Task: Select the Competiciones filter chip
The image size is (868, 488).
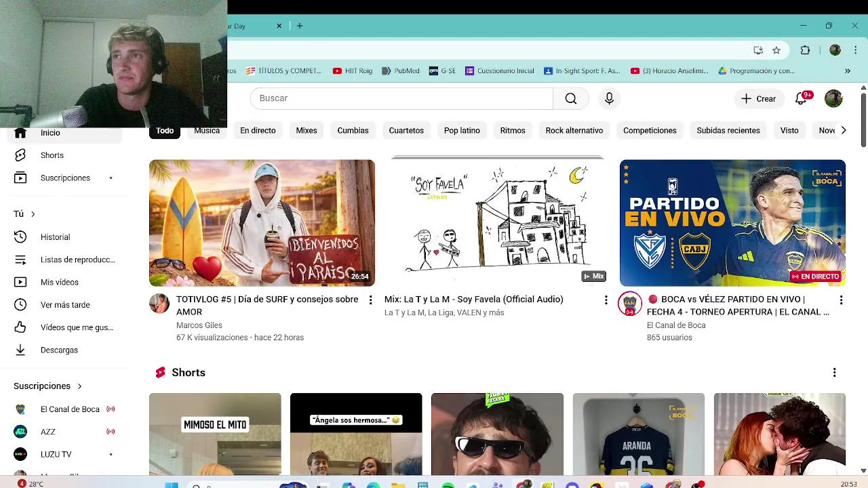Action: [x=650, y=130]
